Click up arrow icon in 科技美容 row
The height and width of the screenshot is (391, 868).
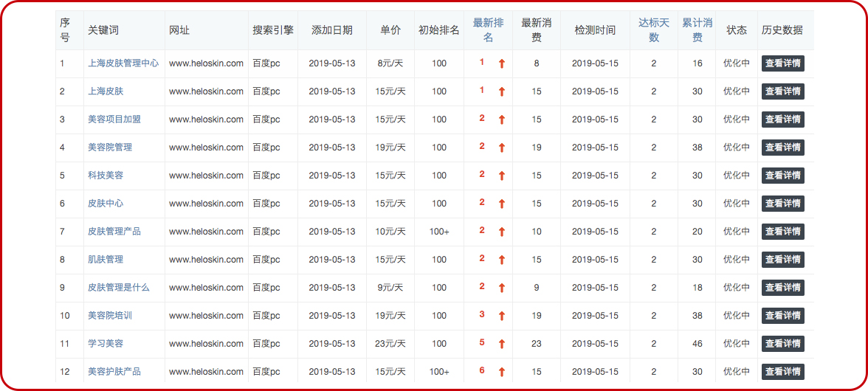tap(502, 176)
